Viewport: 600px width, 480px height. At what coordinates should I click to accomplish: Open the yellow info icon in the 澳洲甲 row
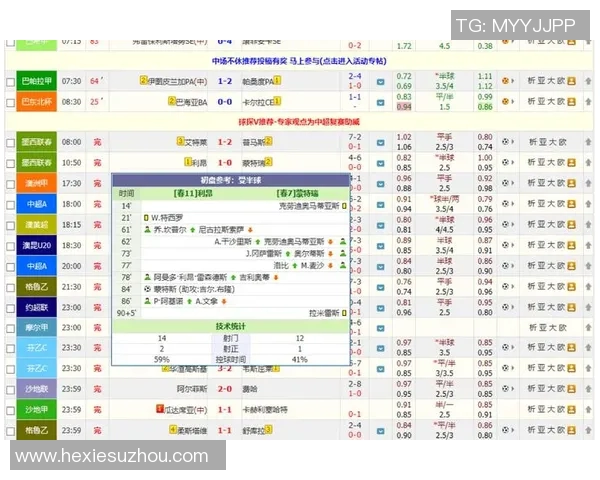571,183
